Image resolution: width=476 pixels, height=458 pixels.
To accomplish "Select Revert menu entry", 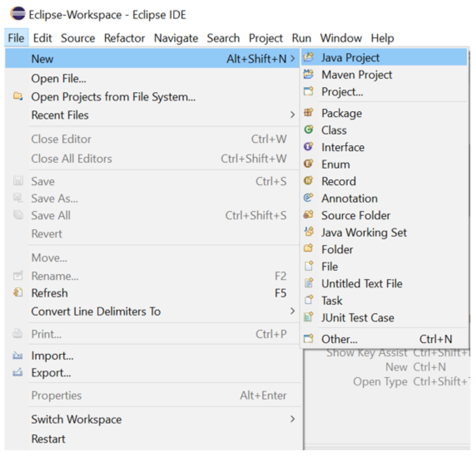I will pos(152,233).
